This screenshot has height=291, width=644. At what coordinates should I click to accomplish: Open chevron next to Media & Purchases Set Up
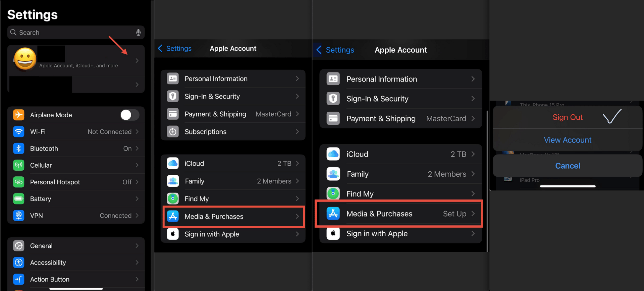pos(473,214)
